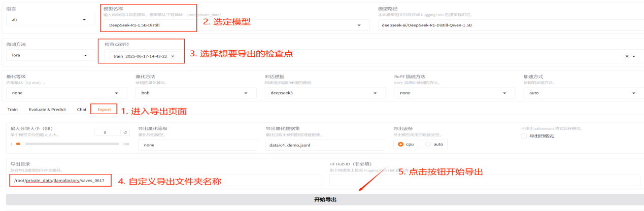
Task: Open the Evaluate & Predict tab
Action: (x=47, y=110)
